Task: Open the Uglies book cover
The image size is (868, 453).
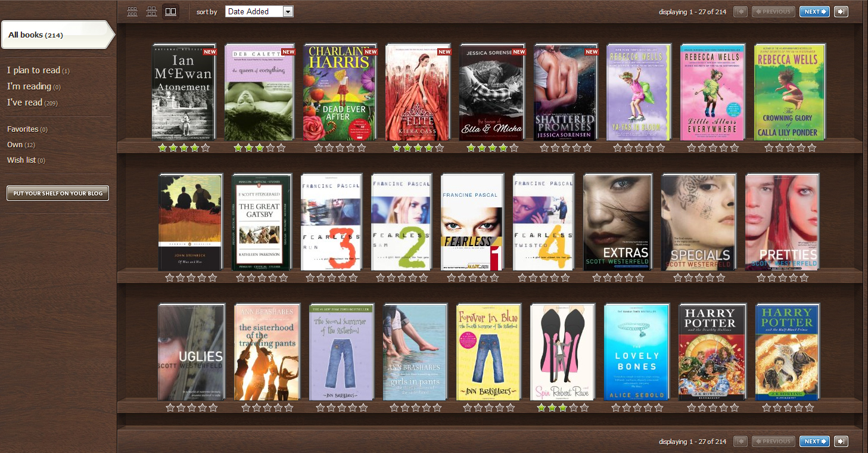Action: 192,352
